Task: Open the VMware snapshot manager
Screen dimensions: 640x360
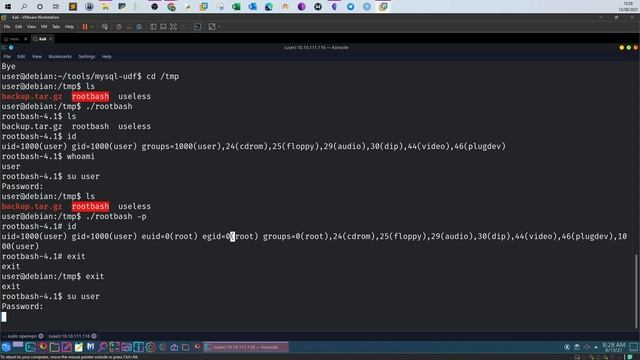Action: click(139, 27)
